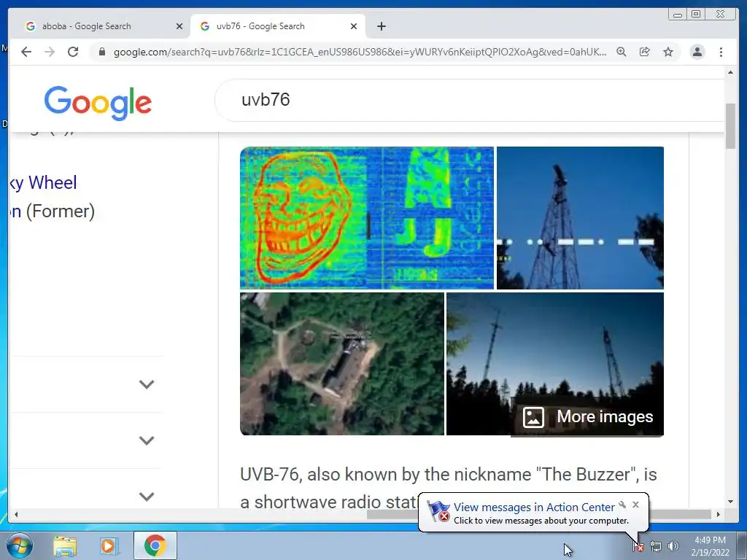Launch Windows Media Player from taskbar
This screenshot has width=747, height=560.
(108, 545)
